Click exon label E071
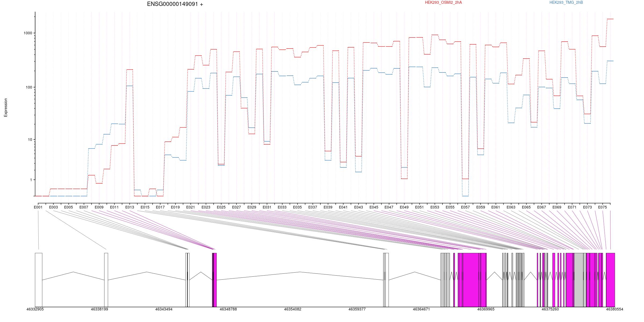 (x=572, y=207)
